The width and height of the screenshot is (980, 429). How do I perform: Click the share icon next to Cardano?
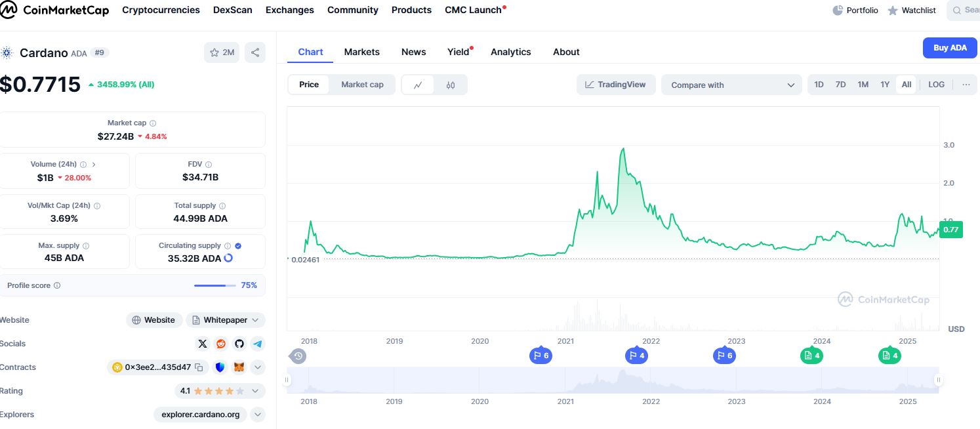click(x=255, y=52)
